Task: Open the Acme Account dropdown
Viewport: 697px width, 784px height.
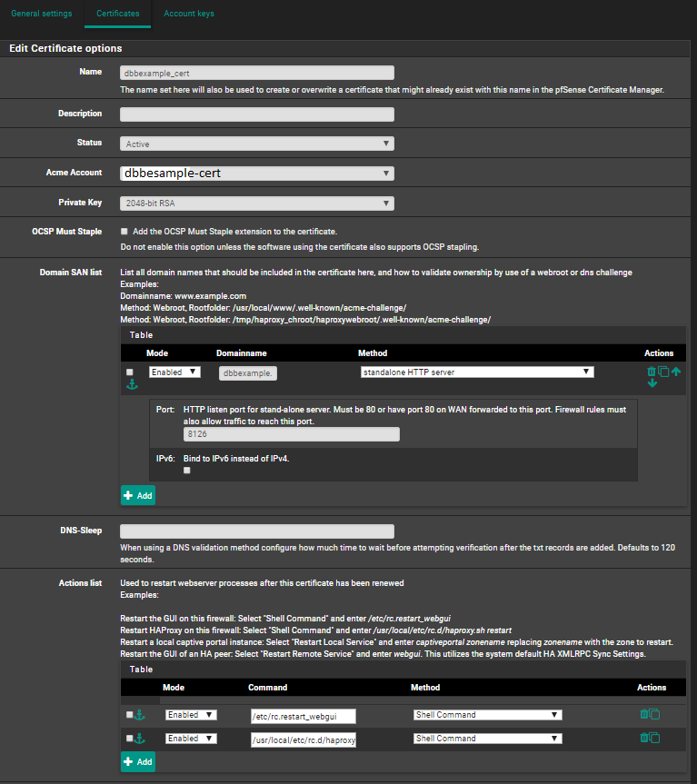Action: click(x=256, y=173)
